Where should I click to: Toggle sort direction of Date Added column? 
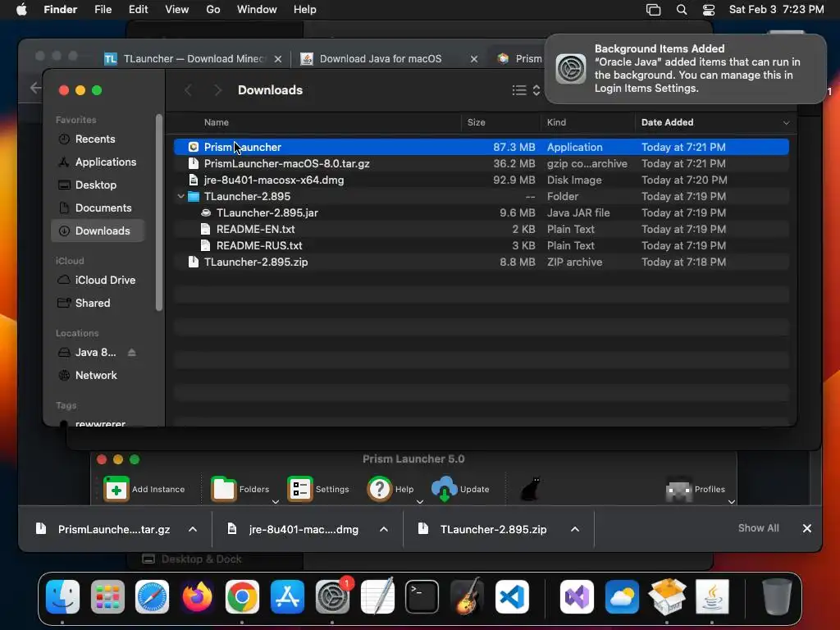tap(786, 123)
